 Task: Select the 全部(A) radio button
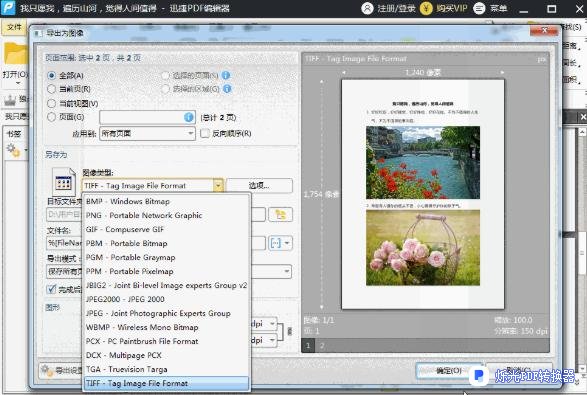[52, 76]
